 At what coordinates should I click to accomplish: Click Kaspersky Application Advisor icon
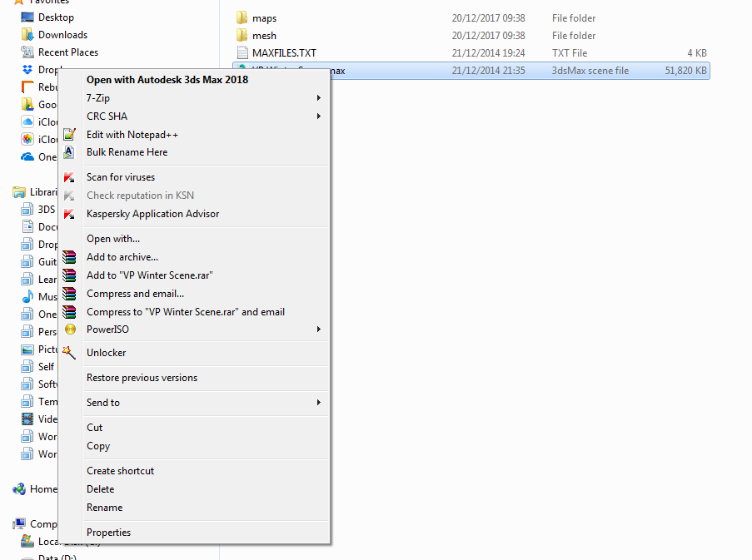click(70, 214)
